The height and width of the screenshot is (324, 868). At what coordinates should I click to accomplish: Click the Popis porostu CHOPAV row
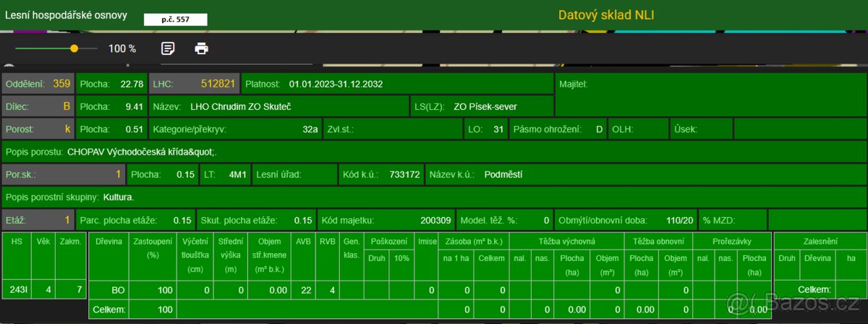(x=433, y=153)
